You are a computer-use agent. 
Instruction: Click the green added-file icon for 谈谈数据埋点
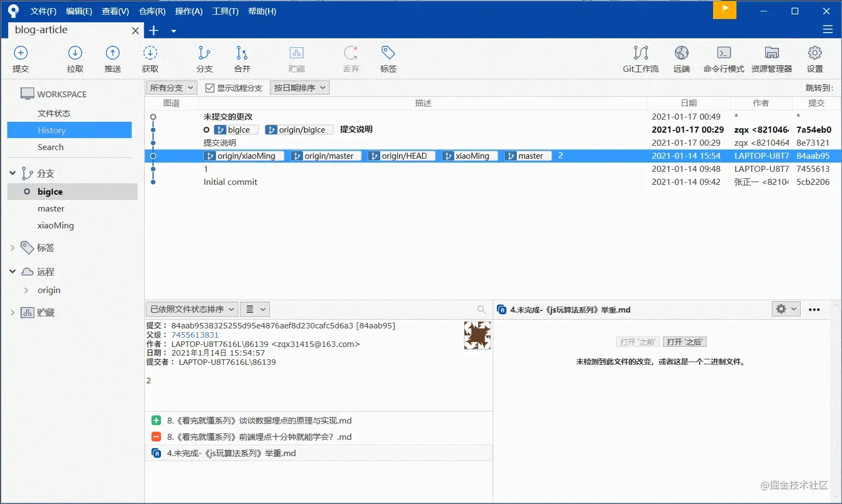click(x=156, y=420)
